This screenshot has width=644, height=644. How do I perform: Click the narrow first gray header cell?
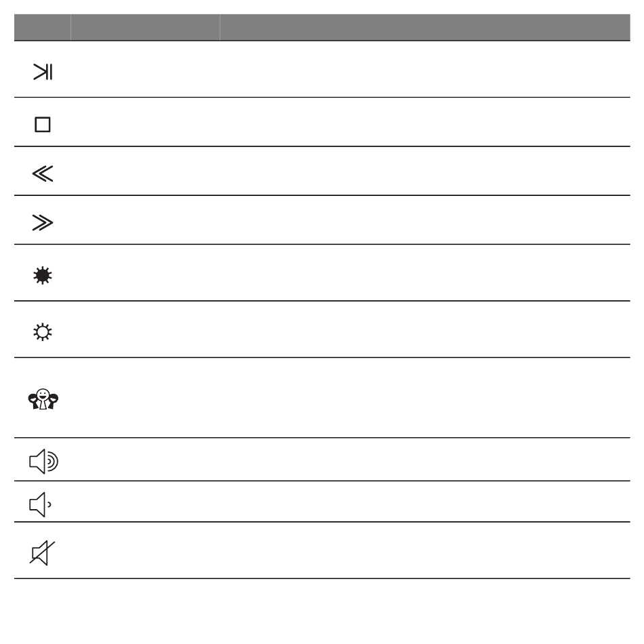42,27
